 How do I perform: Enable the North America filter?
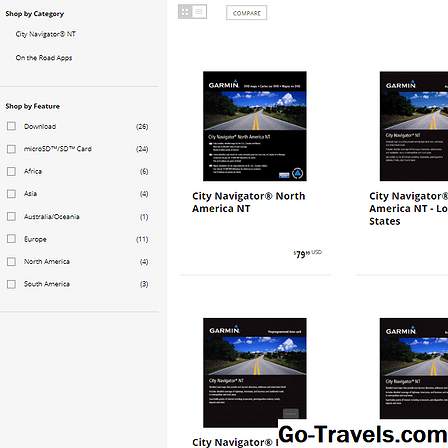pyautogui.click(x=11, y=261)
